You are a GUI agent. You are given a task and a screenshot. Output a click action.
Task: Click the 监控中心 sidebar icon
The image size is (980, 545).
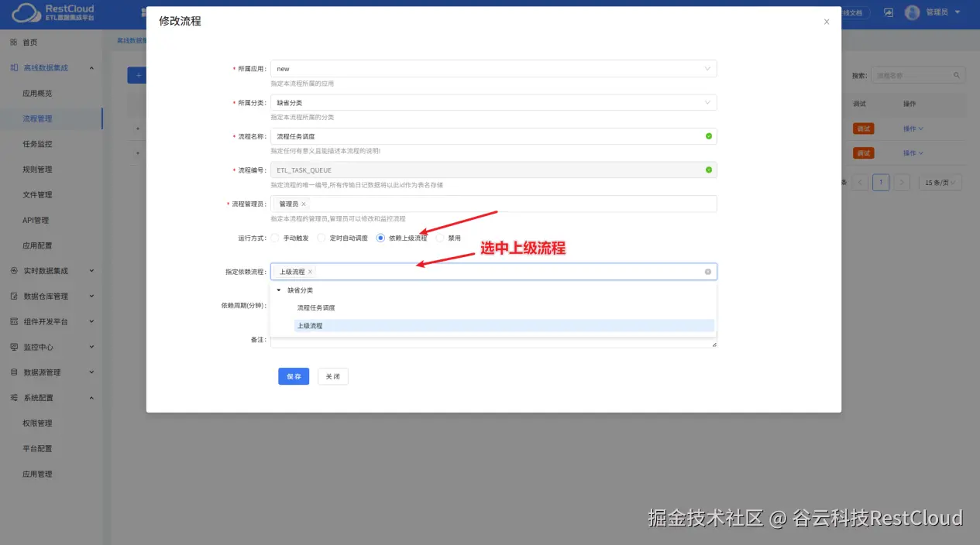tap(14, 347)
